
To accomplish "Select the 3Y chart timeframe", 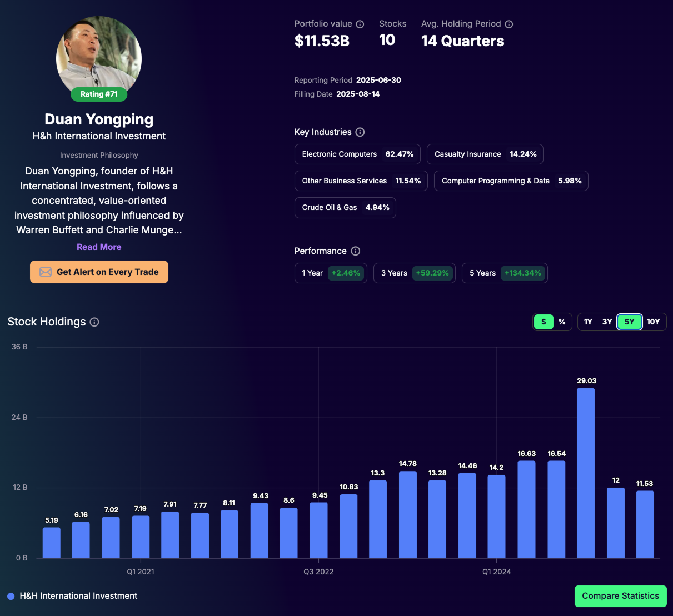I will (x=607, y=322).
